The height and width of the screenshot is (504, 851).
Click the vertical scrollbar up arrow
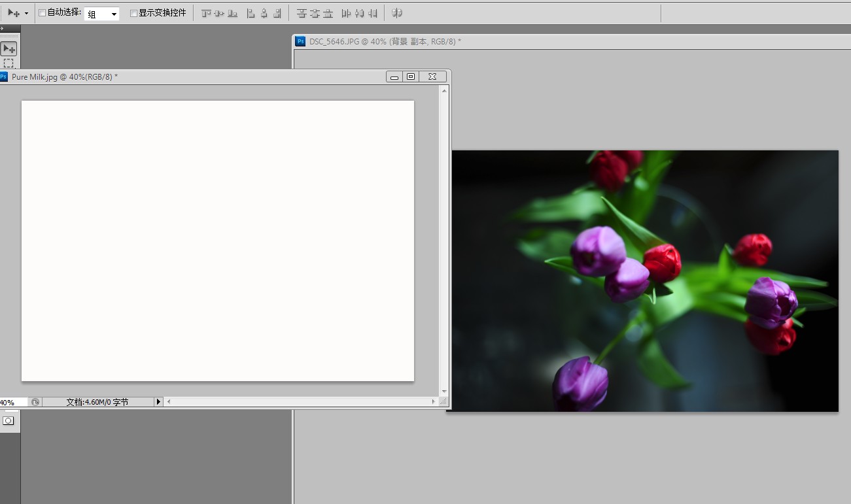[x=445, y=90]
